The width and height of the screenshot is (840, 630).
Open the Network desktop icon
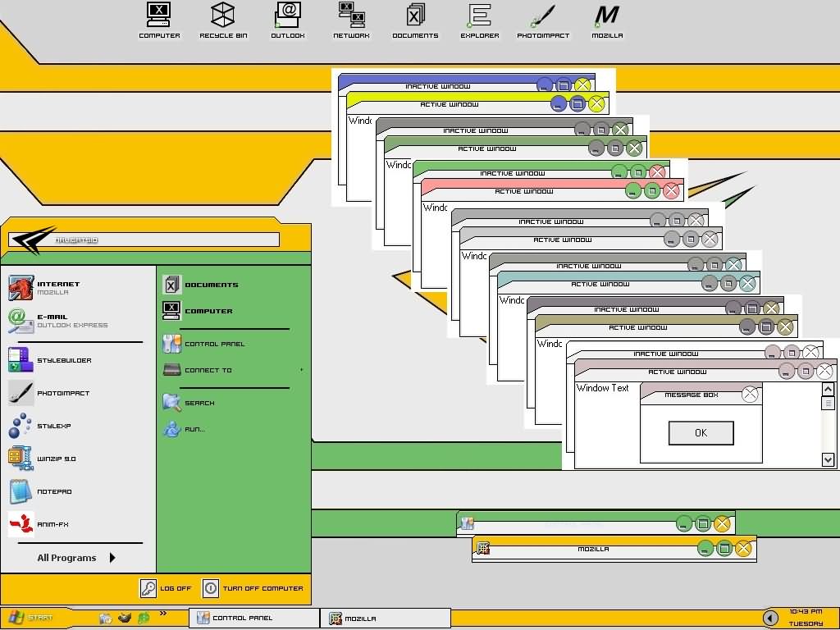click(x=351, y=21)
